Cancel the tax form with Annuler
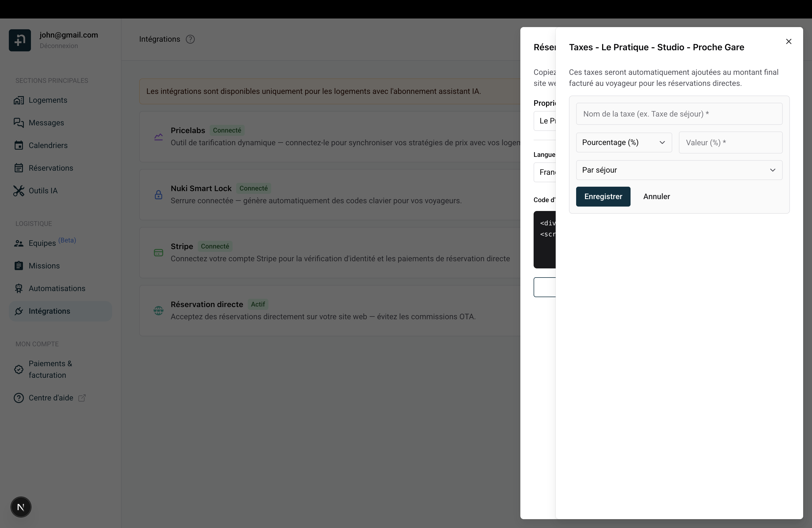The image size is (812, 528). tap(657, 196)
